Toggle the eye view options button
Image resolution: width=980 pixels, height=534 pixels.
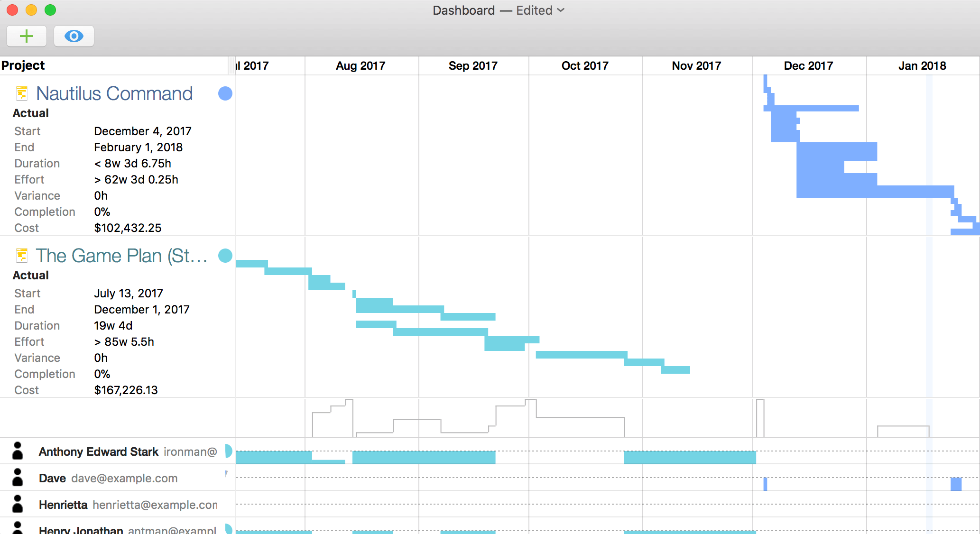pyautogui.click(x=74, y=36)
